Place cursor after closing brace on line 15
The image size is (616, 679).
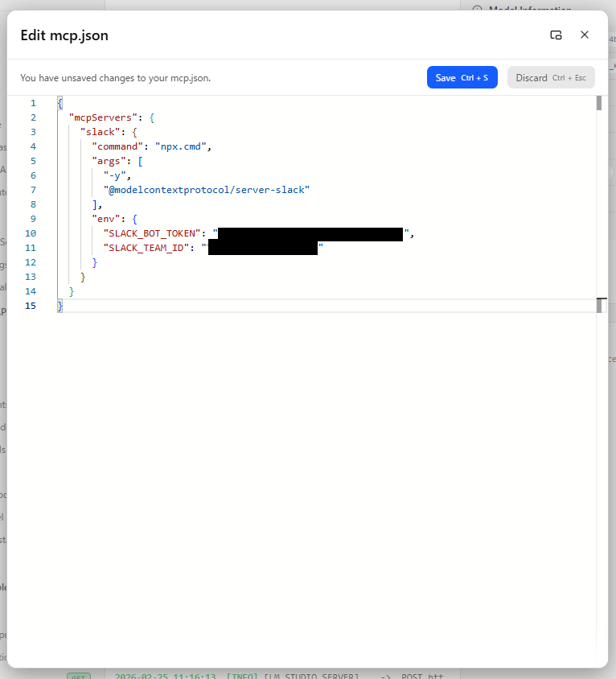[x=64, y=306]
